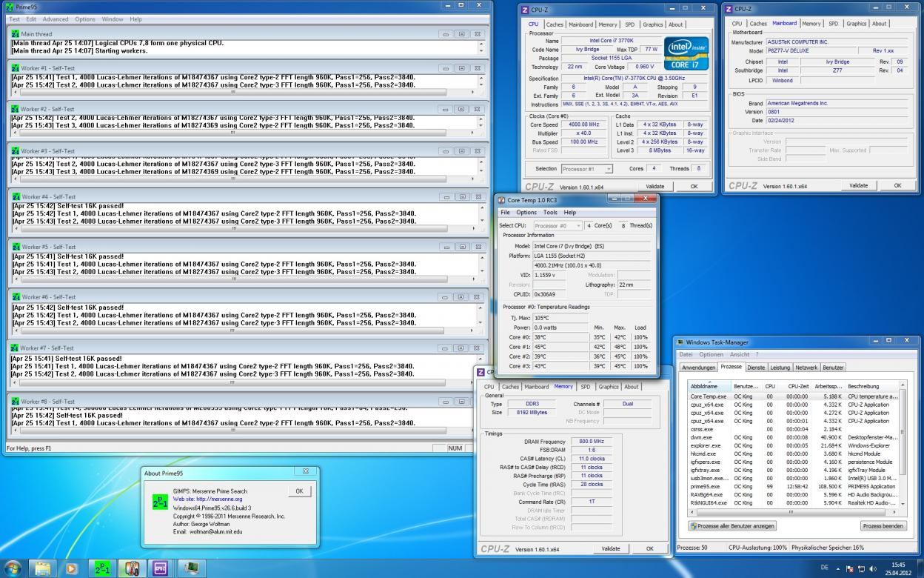Launch Windows Media Player from the taskbar
This screenshot has height=578, width=924.
click(x=72, y=568)
